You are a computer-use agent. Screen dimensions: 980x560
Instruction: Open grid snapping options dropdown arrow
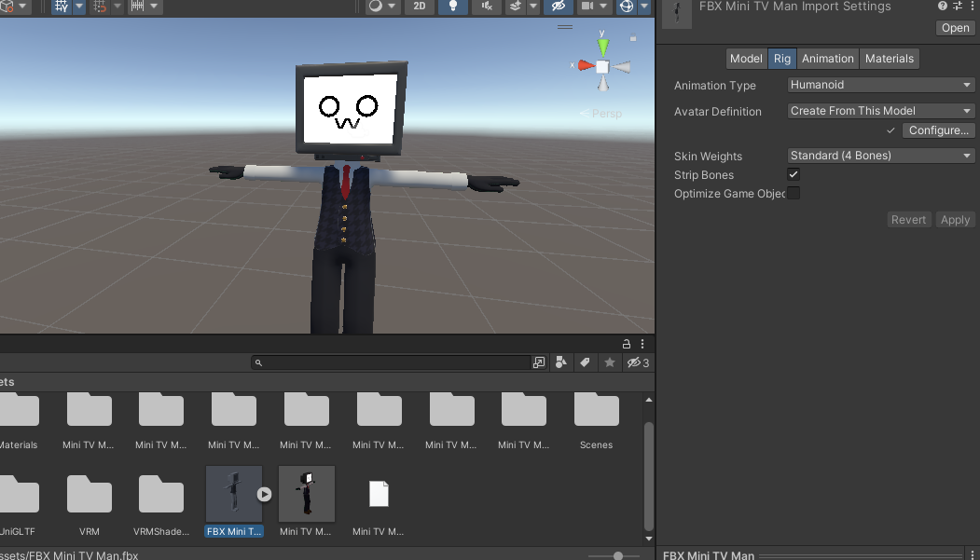click(79, 7)
